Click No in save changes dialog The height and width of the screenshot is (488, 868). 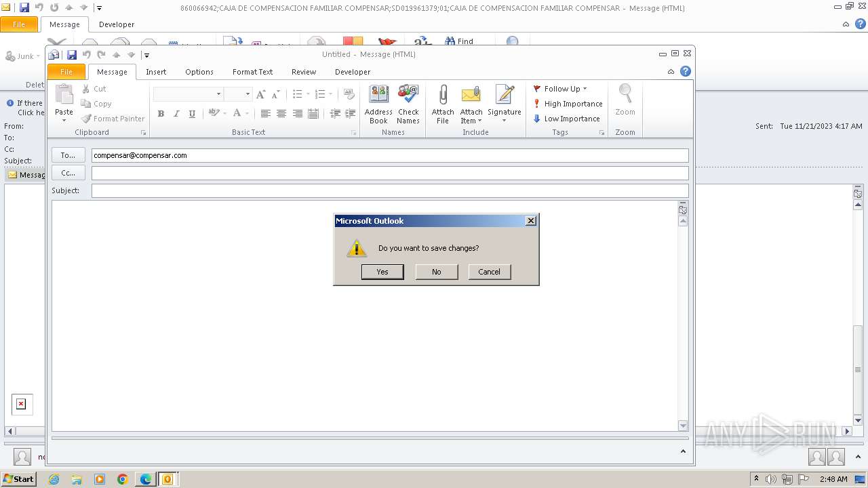pos(437,272)
